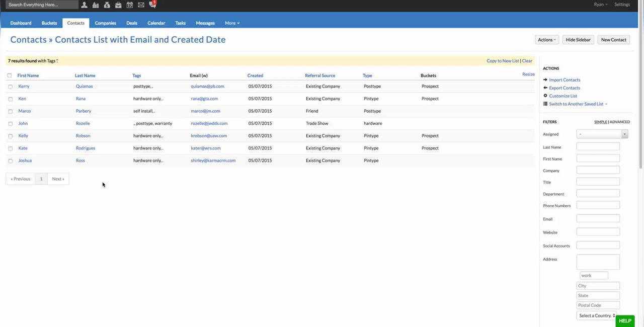
Task: Switch to the Buckets tab
Action: click(x=49, y=23)
